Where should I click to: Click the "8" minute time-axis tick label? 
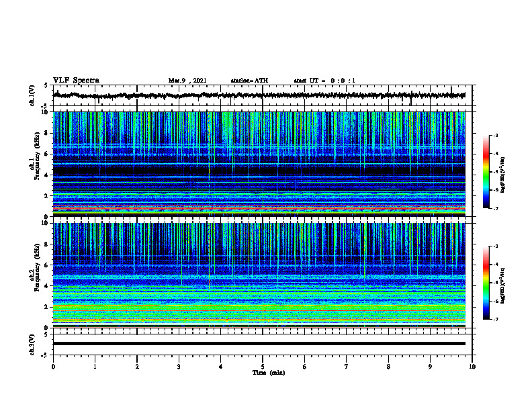pyautogui.click(x=388, y=367)
